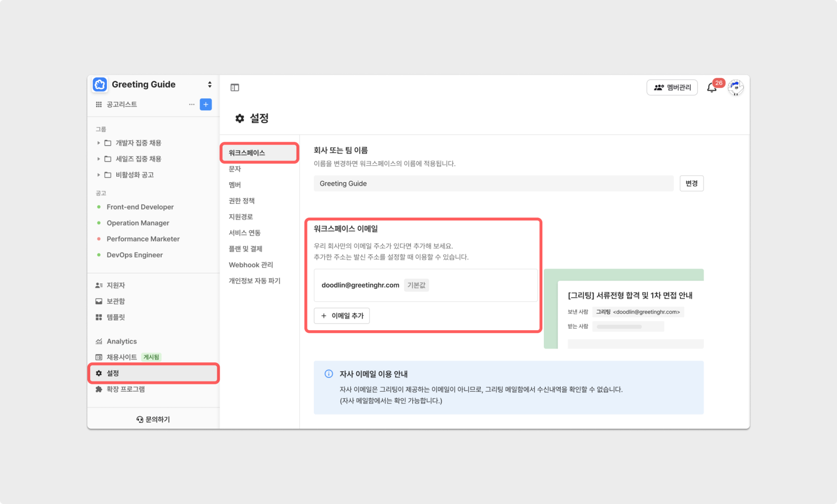
Task: Open the user profile avatar
Action: pyautogui.click(x=736, y=88)
